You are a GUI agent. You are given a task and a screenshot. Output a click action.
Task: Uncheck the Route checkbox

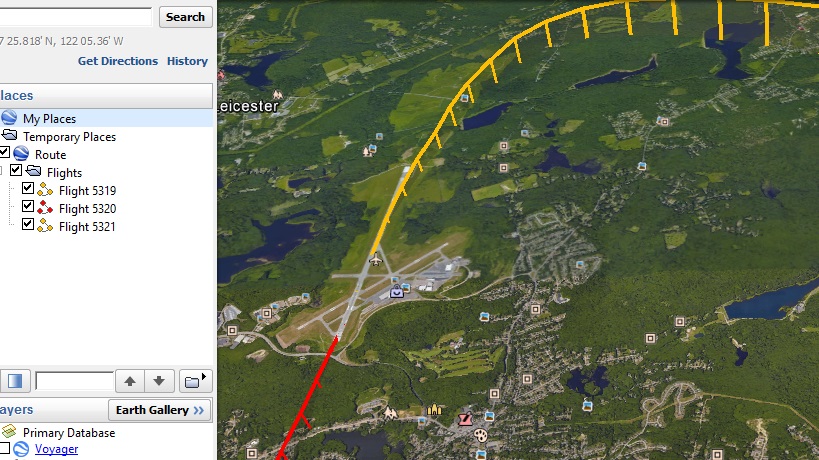point(5,154)
